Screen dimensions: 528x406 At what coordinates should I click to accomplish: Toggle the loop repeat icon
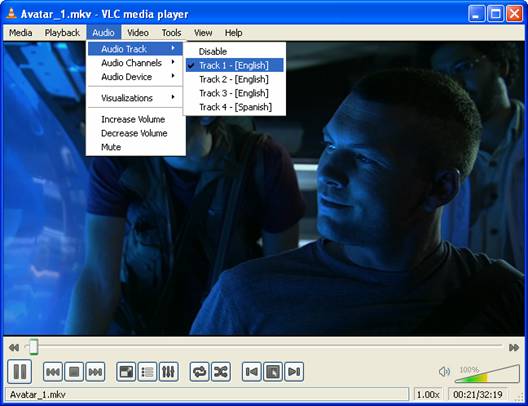coord(199,372)
